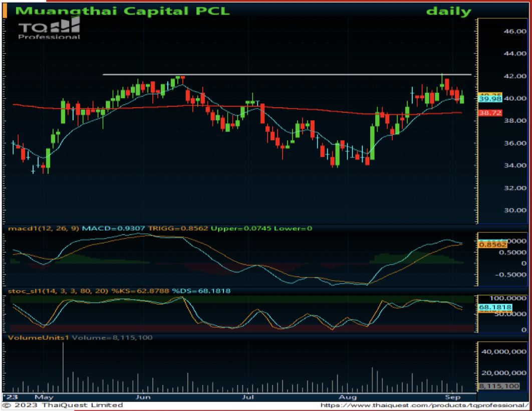Click the 20,000,000 volume axis label
The width and height of the screenshot is (532, 411).
pos(504,373)
